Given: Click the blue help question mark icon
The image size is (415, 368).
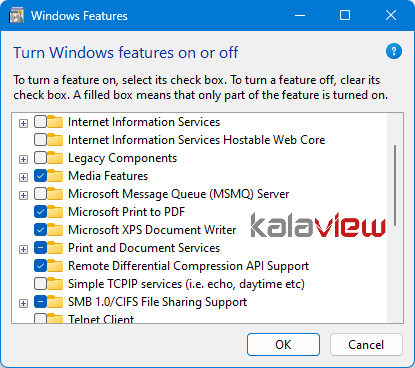Looking at the screenshot, I should click(x=394, y=51).
